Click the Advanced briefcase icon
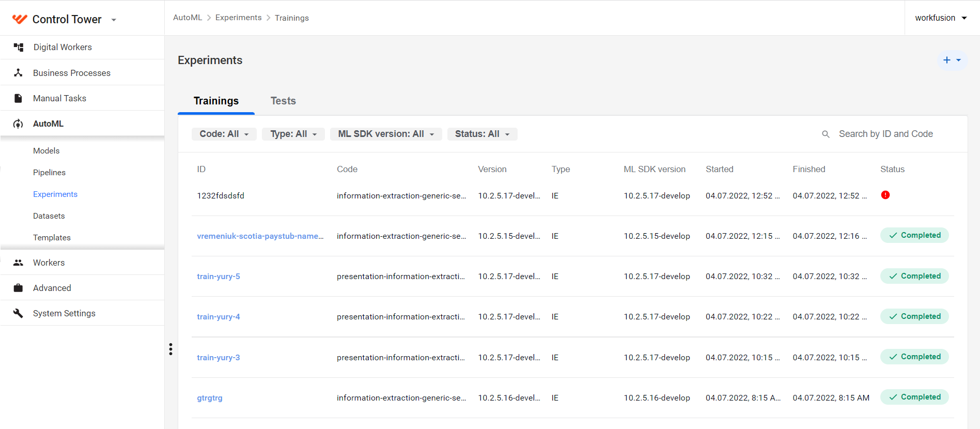The image size is (980, 429). pos(18,288)
